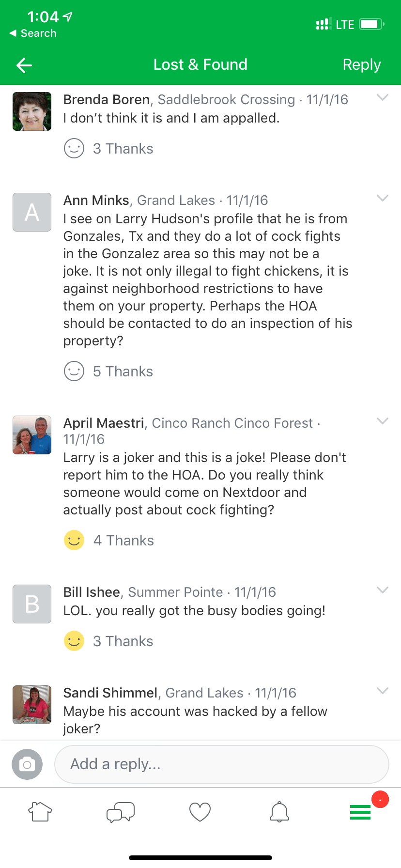This screenshot has height=868, width=401.
Task: Open the messages chat bubbles tab
Action: point(121,812)
